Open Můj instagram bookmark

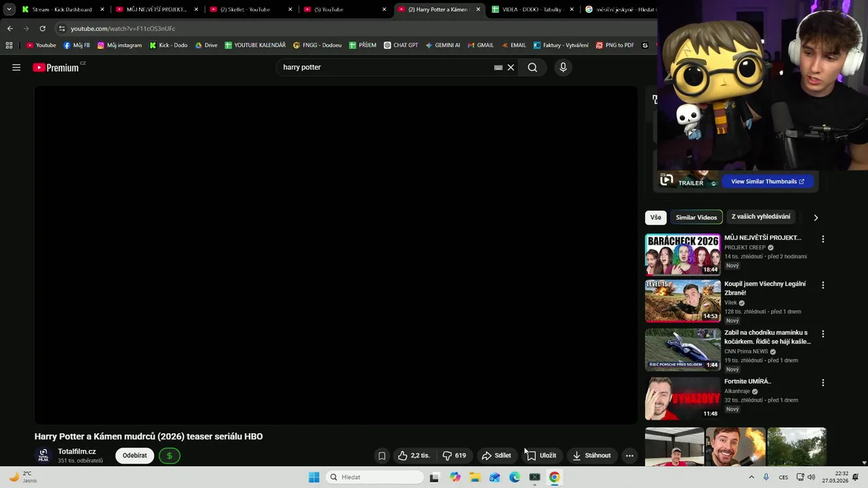(x=119, y=45)
